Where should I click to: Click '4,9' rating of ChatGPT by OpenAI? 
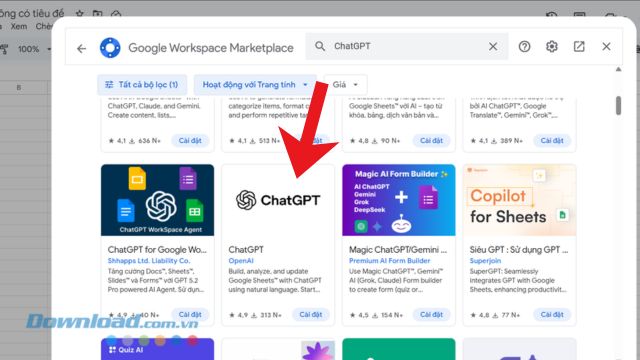pos(243,315)
